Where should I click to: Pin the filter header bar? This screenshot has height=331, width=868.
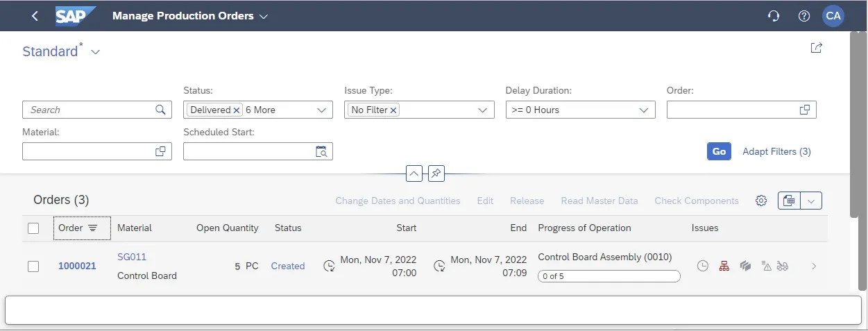pyautogui.click(x=436, y=173)
